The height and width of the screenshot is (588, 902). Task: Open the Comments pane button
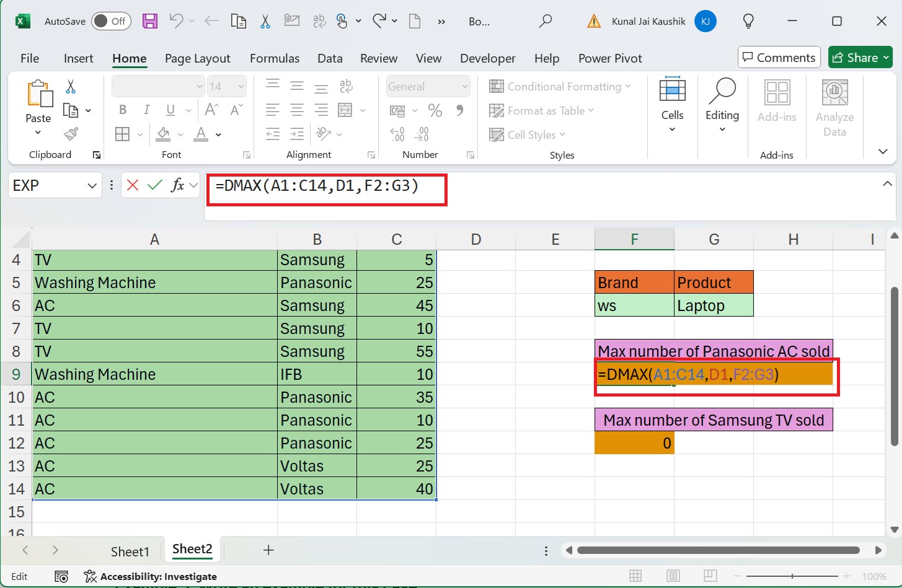[x=779, y=58]
